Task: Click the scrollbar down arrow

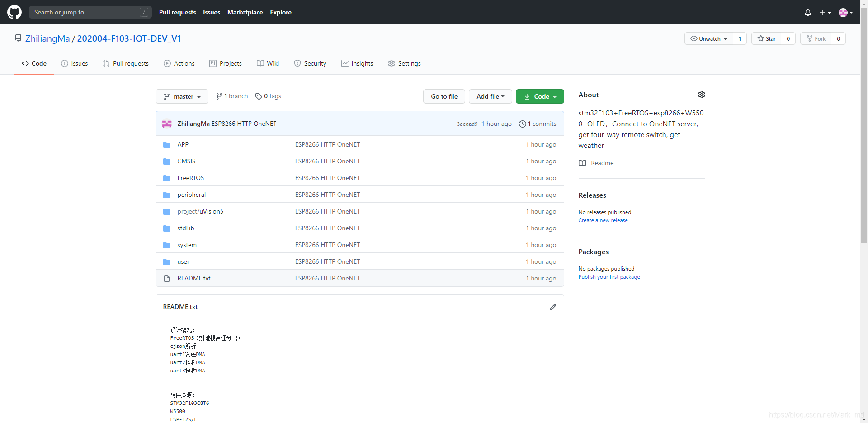Action: pos(864,419)
